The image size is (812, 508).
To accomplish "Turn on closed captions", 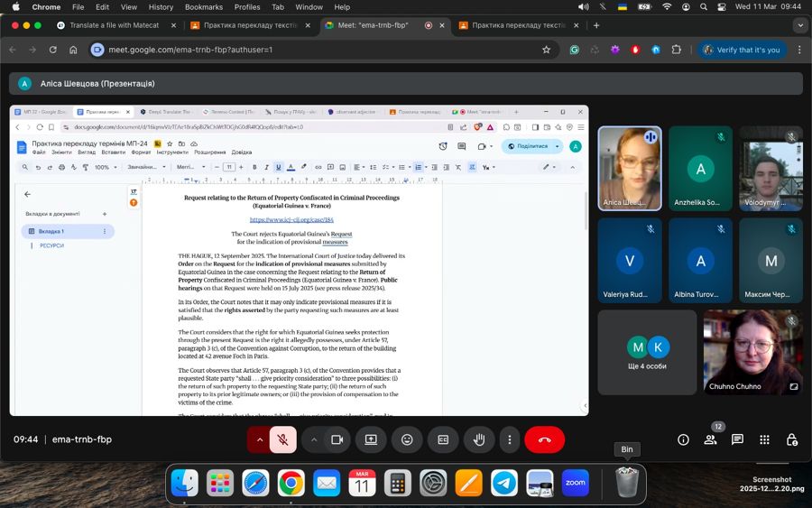I will coord(443,439).
